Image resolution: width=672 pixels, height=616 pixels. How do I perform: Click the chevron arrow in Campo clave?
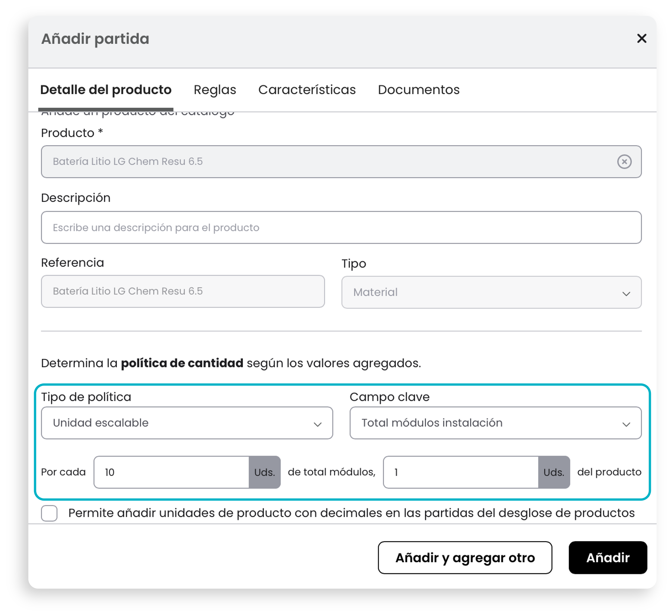coord(626,424)
